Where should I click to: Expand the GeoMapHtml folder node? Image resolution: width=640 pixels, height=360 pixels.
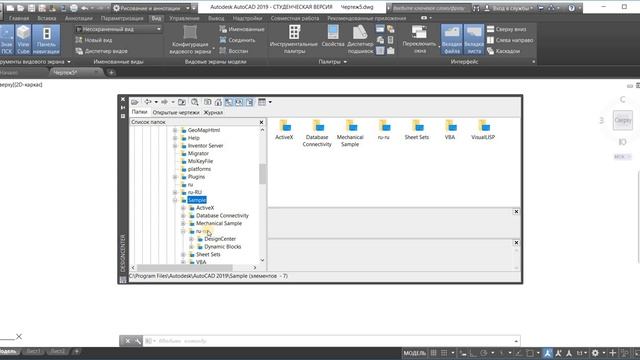[175, 130]
